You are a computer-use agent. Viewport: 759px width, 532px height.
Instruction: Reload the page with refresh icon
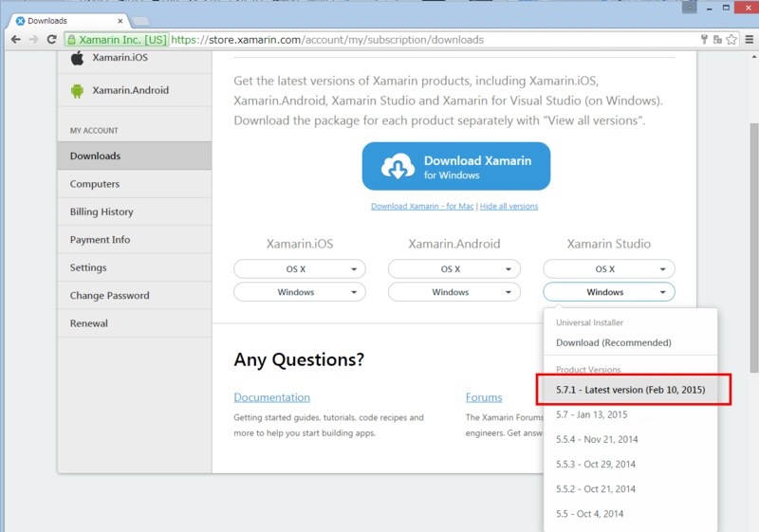click(52, 40)
